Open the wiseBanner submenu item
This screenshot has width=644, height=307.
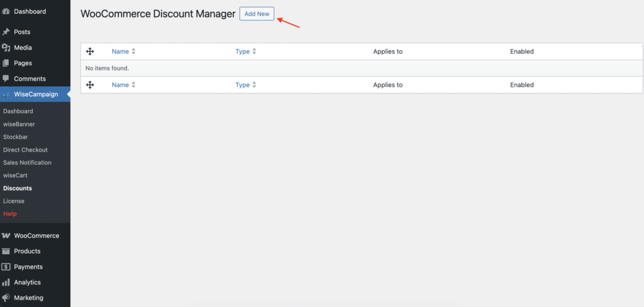tap(19, 124)
